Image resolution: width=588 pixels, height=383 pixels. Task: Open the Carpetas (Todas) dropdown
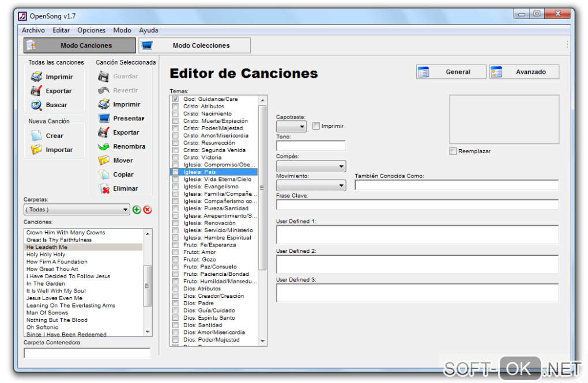[x=77, y=210]
